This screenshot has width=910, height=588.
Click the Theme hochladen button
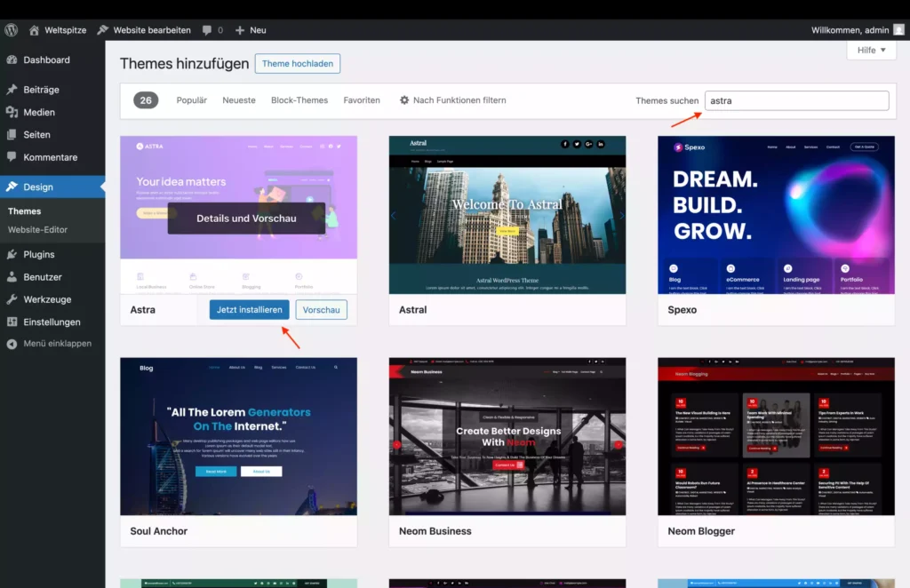(x=298, y=63)
